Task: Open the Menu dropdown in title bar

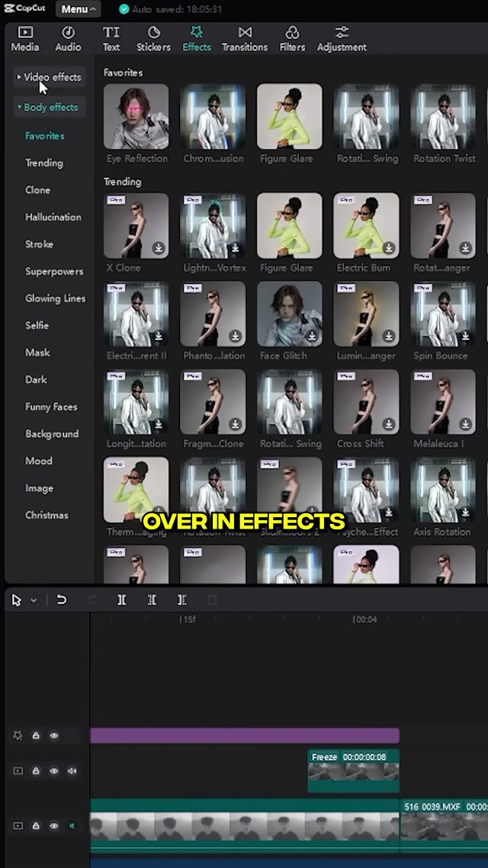Action: pos(79,9)
